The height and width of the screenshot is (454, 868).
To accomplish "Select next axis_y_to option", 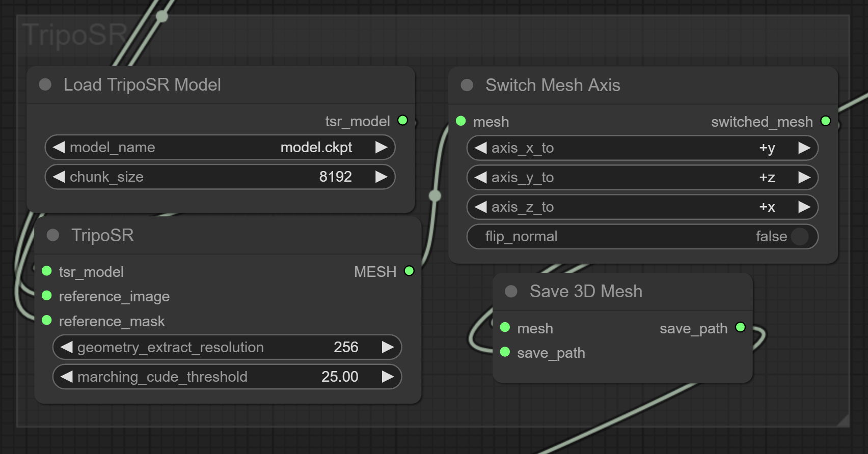I will [804, 177].
